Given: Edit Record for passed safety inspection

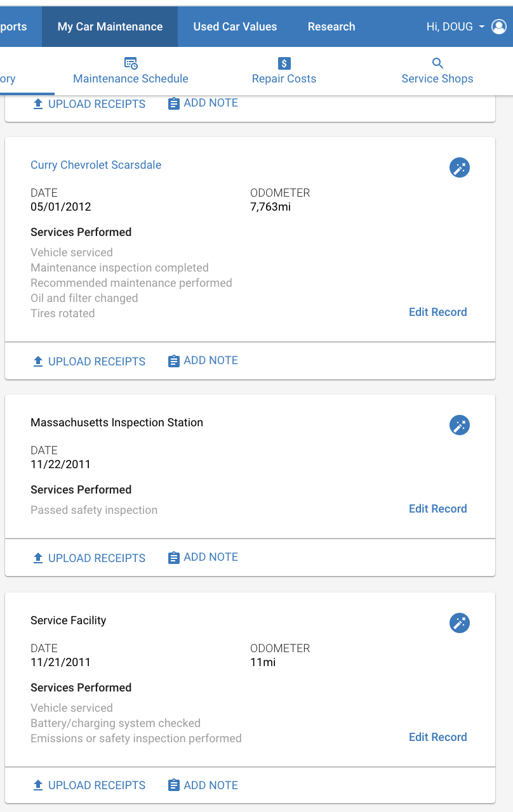Looking at the screenshot, I should coord(438,509).
